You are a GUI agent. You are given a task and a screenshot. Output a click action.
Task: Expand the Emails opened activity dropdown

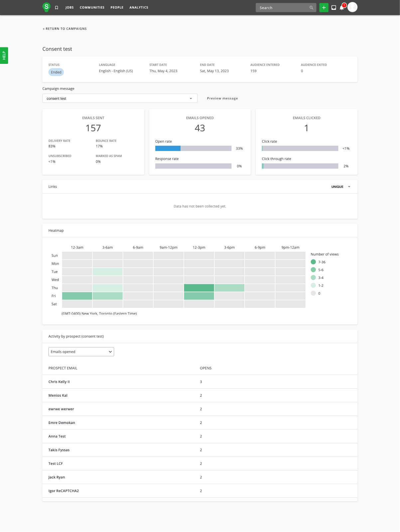pos(81,352)
